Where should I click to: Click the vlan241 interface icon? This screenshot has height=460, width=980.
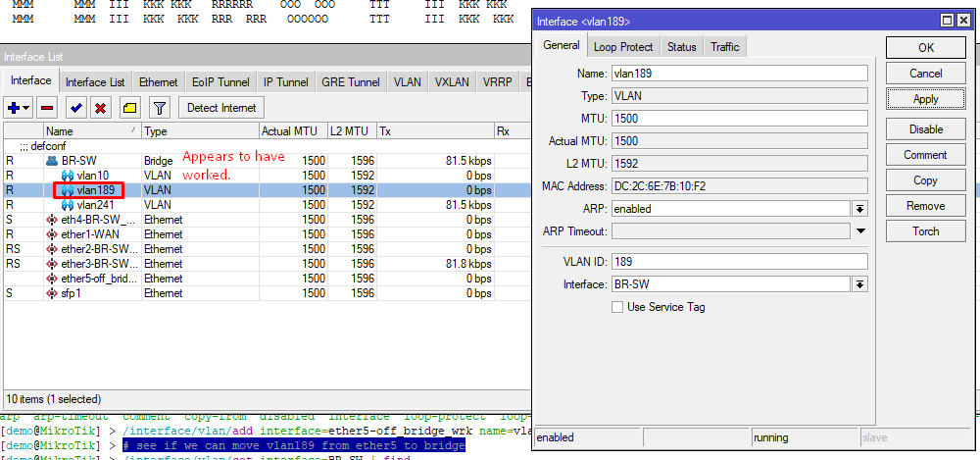click(68, 205)
